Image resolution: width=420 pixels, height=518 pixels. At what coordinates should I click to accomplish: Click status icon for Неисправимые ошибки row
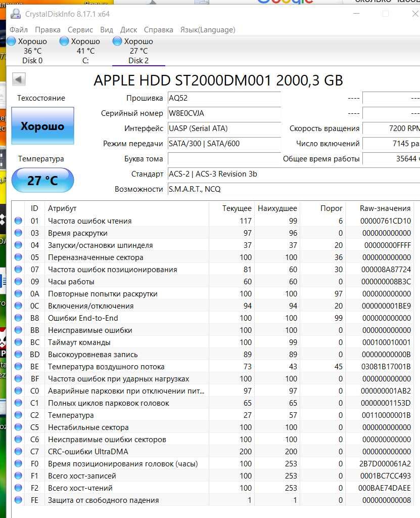pos(18,330)
